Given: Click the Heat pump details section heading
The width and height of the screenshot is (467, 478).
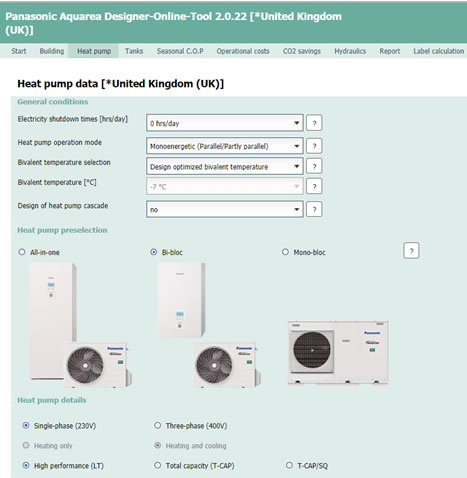Looking at the screenshot, I should click(52, 400).
